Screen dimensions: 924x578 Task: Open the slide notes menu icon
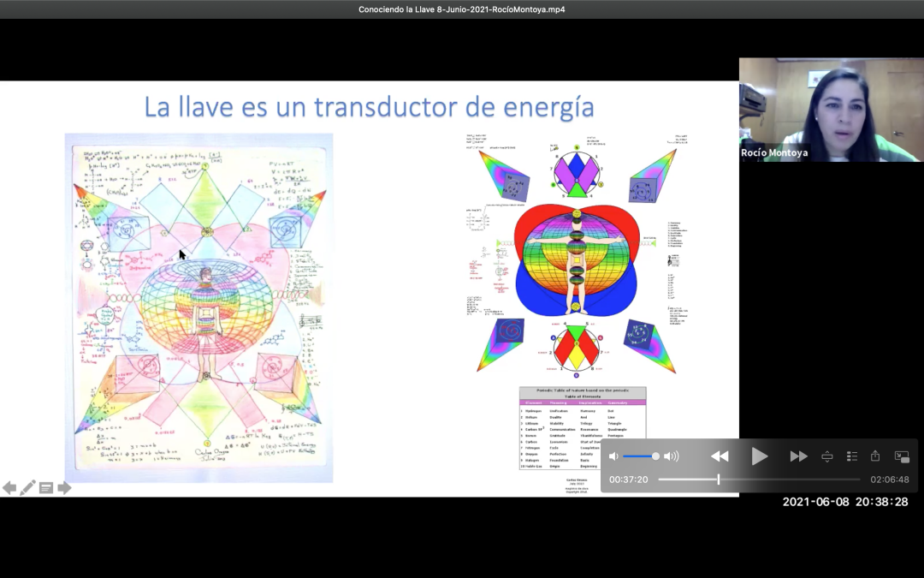(46, 488)
